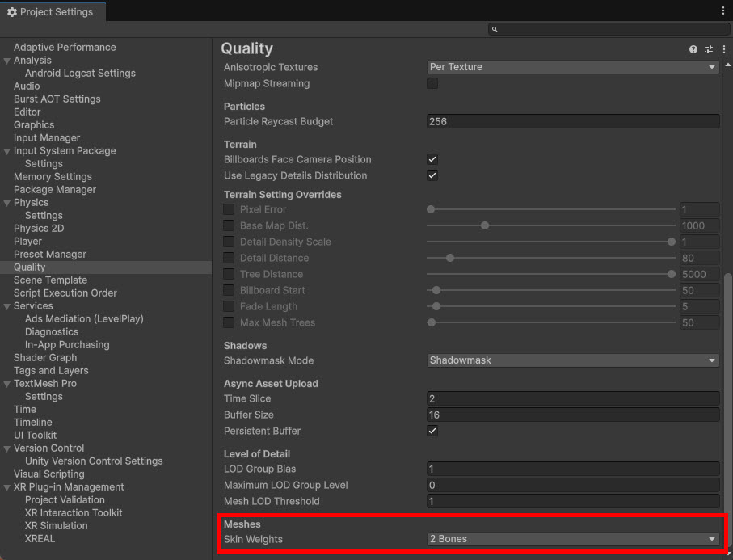Open Android Logcat Settings
733x560 pixels.
[x=80, y=74]
